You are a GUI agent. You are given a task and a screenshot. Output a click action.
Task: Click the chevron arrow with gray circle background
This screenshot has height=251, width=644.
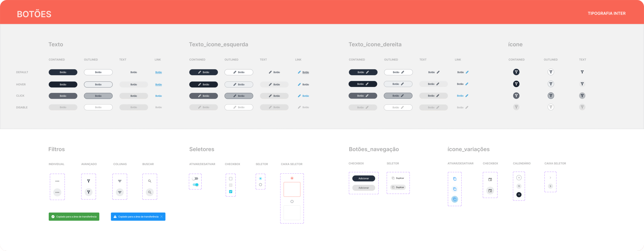pos(550,186)
